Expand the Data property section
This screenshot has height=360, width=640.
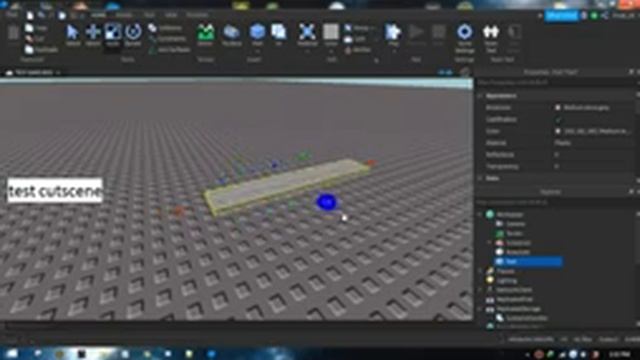(x=480, y=179)
